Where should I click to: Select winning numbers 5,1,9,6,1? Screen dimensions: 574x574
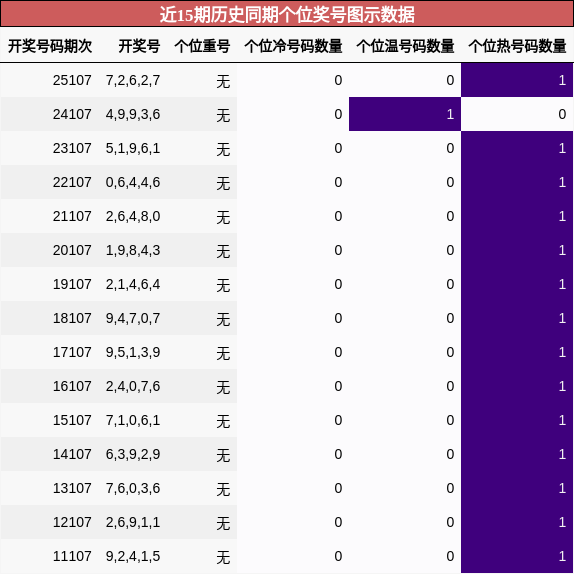pyautogui.click(x=133, y=149)
